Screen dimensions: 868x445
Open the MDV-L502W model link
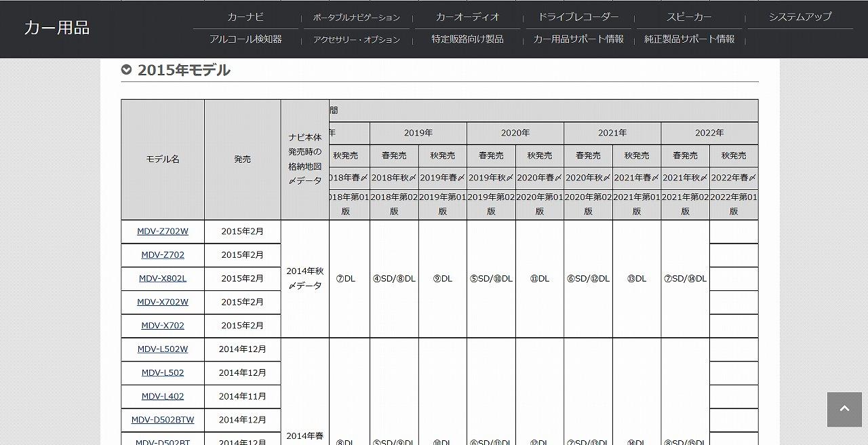click(x=163, y=349)
